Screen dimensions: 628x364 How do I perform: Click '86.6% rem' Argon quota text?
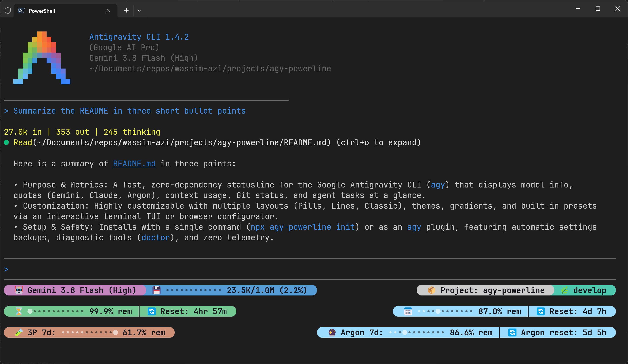471,332
